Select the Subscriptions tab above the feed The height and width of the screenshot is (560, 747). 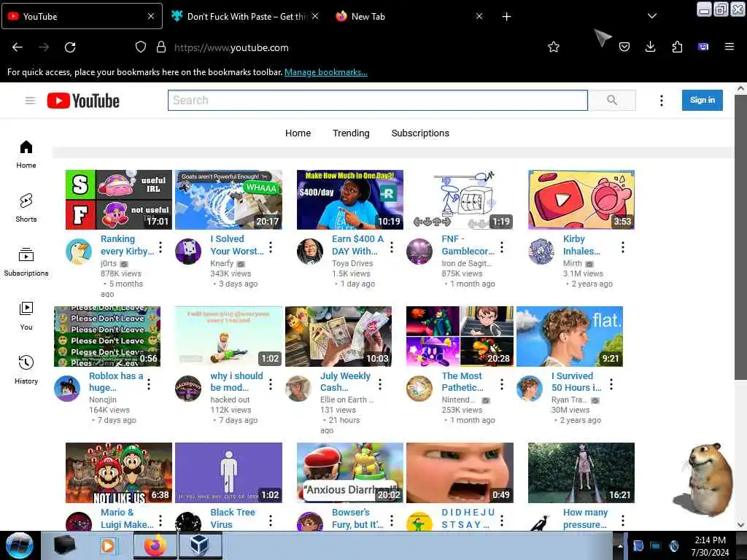[x=420, y=133]
